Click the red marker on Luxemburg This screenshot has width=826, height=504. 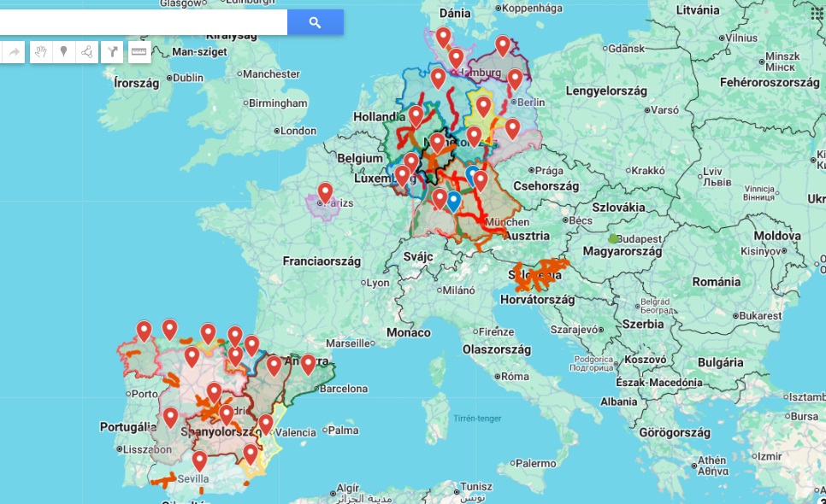pos(402,175)
